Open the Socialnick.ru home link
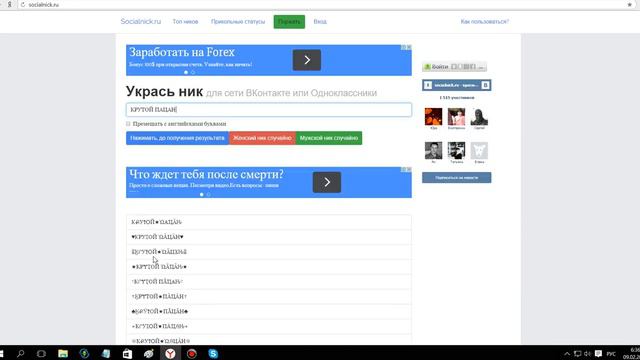The image size is (640, 360). click(140, 21)
